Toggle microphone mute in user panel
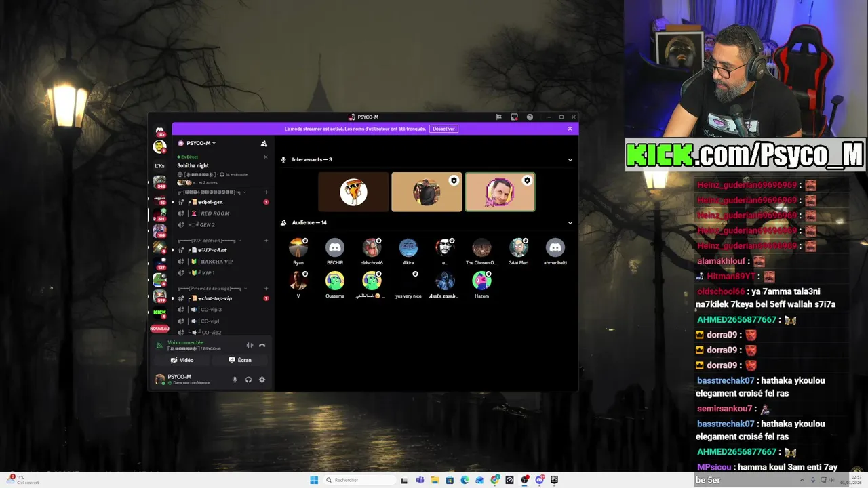The height and width of the screenshot is (488, 868). (x=235, y=380)
